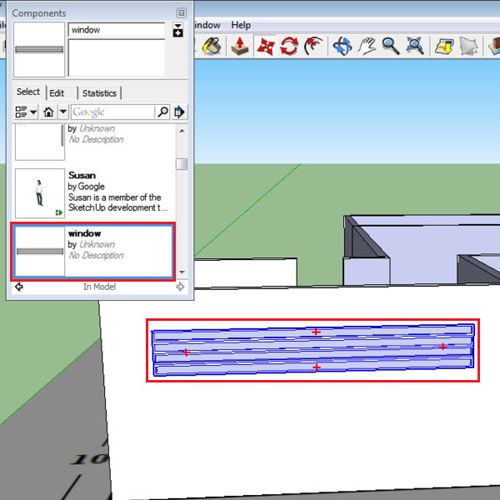Click the In Model home icon

click(x=49, y=112)
